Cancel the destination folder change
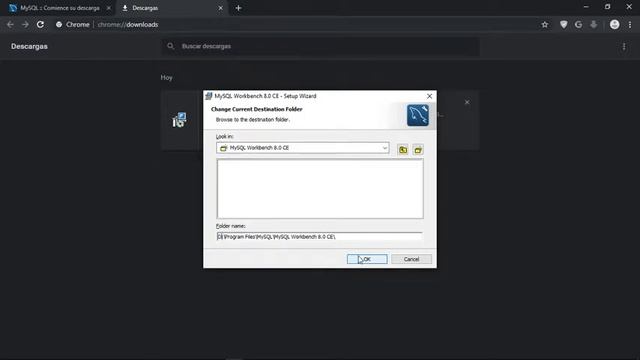 411,259
